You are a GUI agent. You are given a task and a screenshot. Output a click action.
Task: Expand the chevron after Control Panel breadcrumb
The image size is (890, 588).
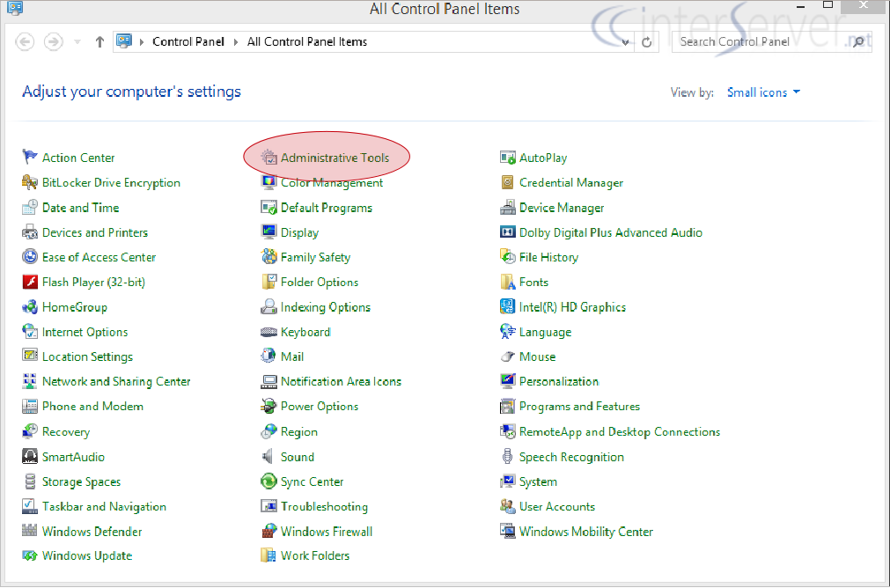[236, 42]
